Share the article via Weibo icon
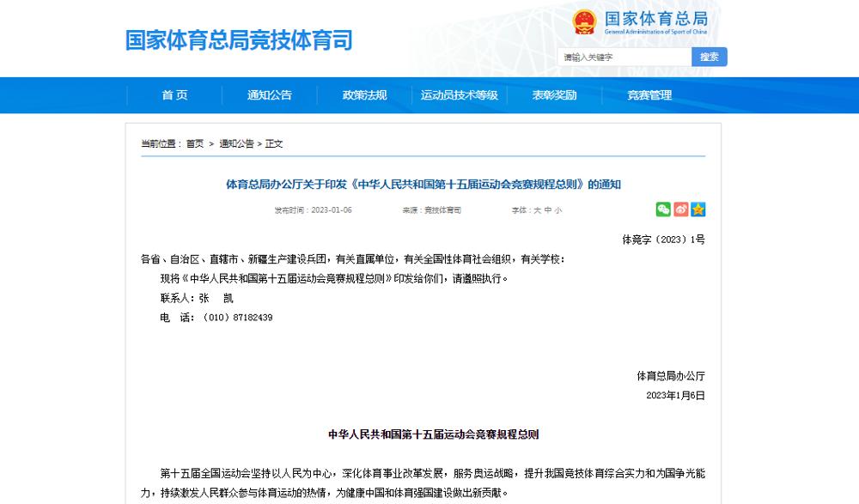Image resolution: width=859 pixels, height=504 pixels. (680, 209)
